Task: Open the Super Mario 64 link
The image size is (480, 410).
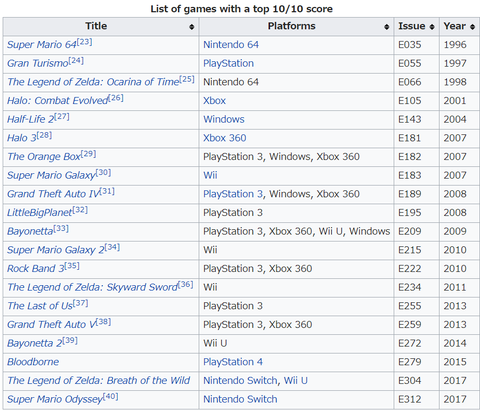Action: 42,45
